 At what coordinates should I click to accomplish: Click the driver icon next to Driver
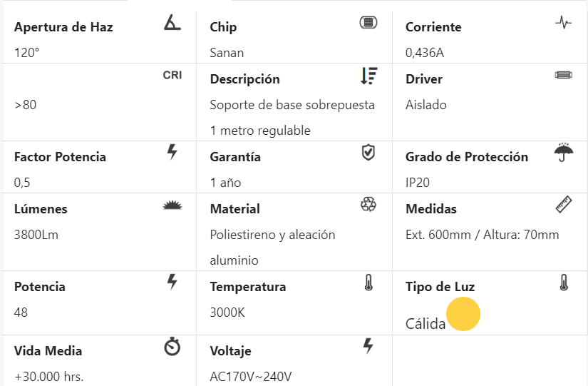[x=563, y=75]
